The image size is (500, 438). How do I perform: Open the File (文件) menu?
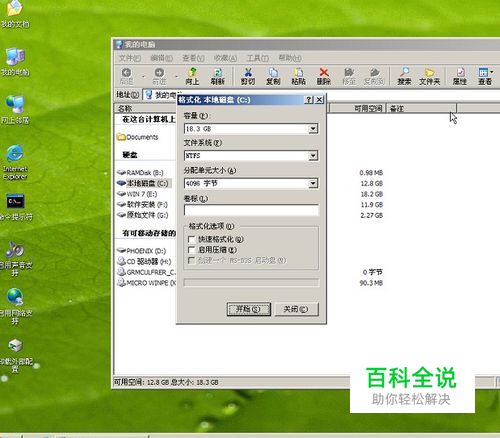[130, 58]
